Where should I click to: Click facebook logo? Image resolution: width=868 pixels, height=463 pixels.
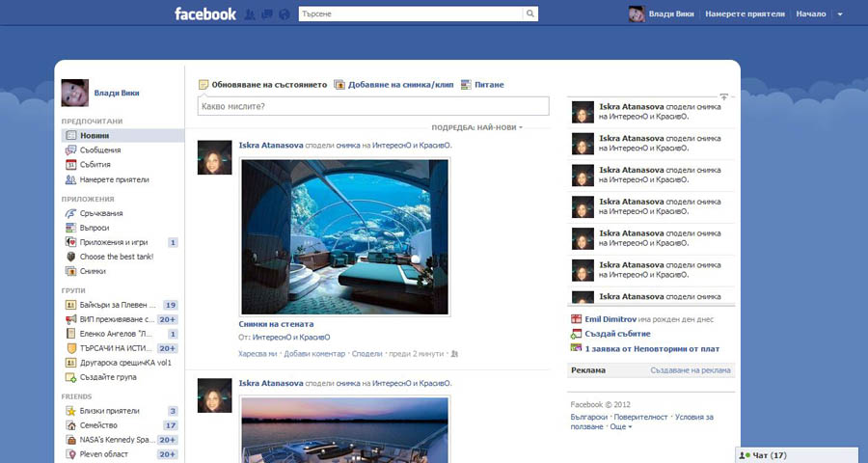click(205, 14)
